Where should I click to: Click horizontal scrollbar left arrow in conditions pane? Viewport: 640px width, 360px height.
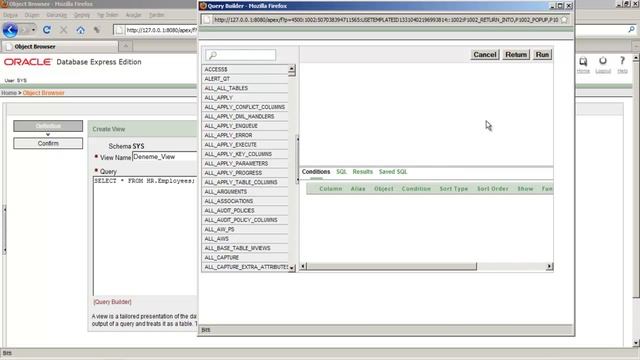303,266
